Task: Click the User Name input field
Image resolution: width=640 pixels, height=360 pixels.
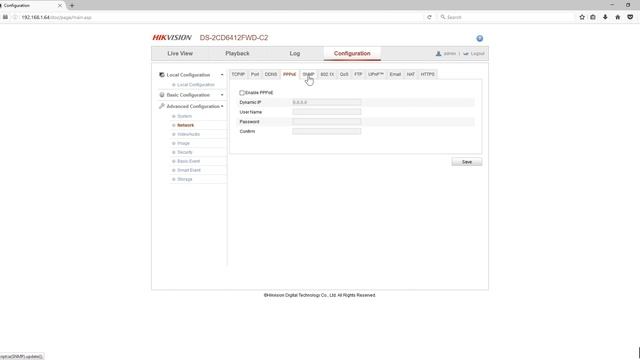Action: [x=327, y=112]
